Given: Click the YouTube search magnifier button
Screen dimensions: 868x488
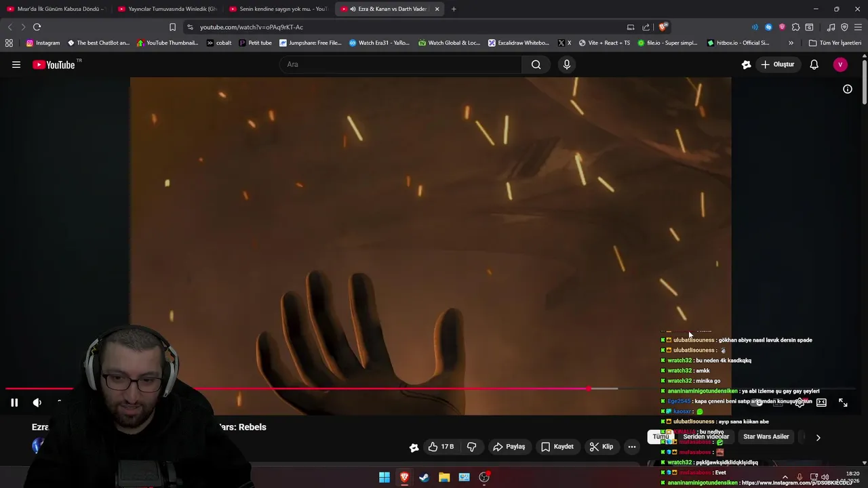Looking at the screenshot, I should click(536, 64).
